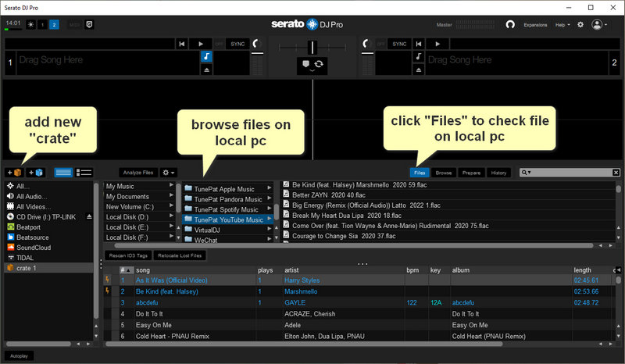Image resolution: width=625 pixels, height=364 pixels.
Task: Click the headphone cue icon in top bar
Action: pyautogui.click(x=510, y=25)
